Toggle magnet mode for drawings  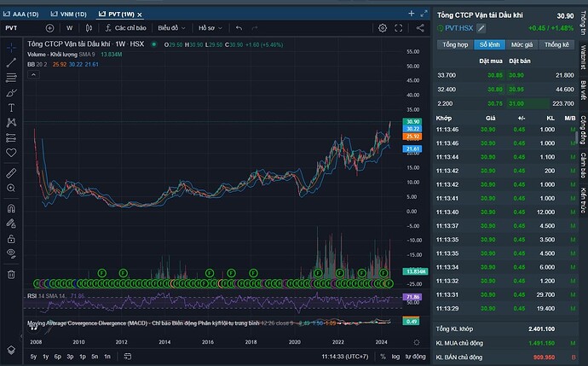point(11,207)
